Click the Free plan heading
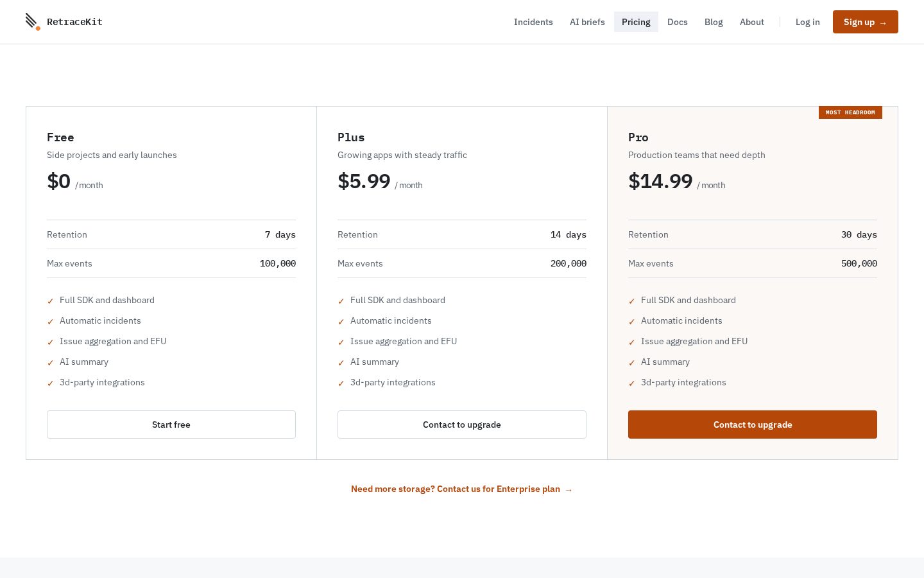924x578 pixels. pos(60,137)
